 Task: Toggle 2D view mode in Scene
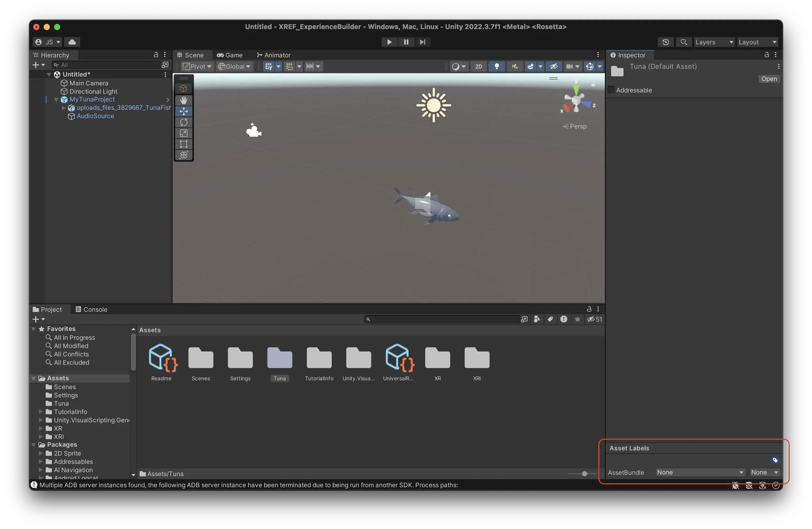(478, 66)
